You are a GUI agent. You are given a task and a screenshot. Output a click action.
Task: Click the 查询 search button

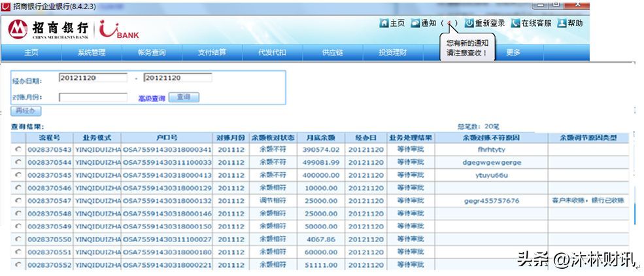[184, 97]
